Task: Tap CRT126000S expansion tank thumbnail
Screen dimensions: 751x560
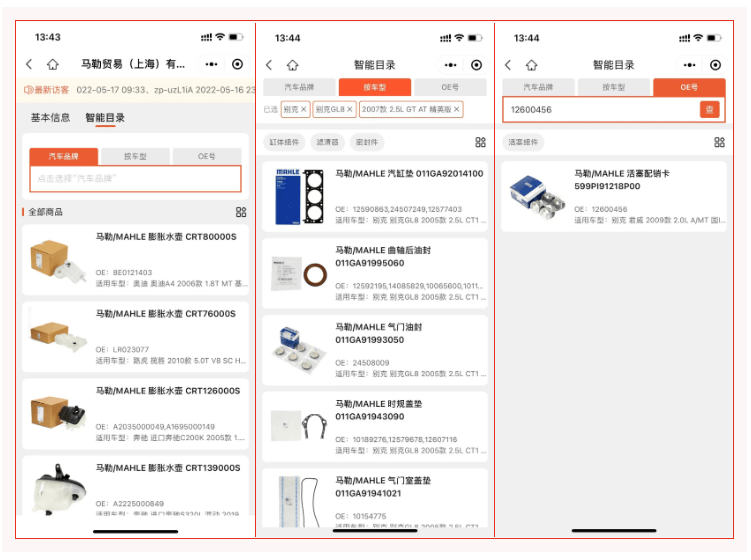Action: point(58,412)
